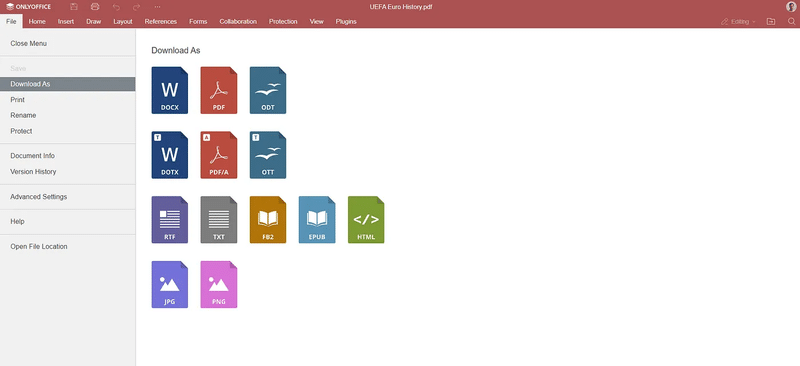Open the Forms tab
Screen dimensions: 800x366
[x=198, y=21]
